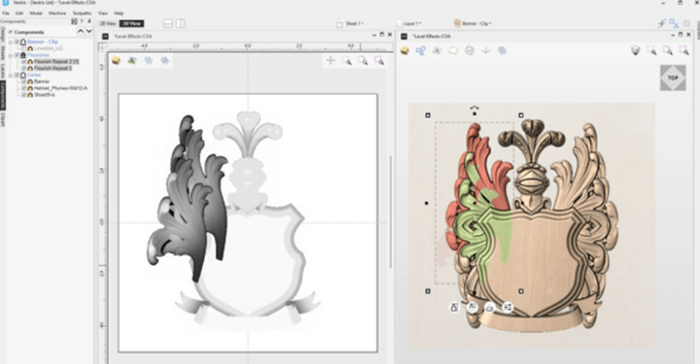Screen dimensions: 700x364
Task: Click 2D view vertical scrollbar
Action: point(392,212)
